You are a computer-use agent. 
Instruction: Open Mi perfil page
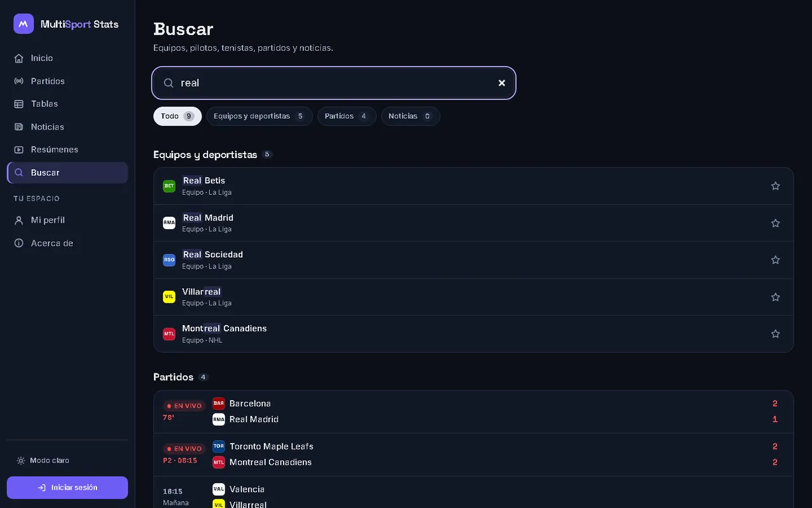[67, 220]
